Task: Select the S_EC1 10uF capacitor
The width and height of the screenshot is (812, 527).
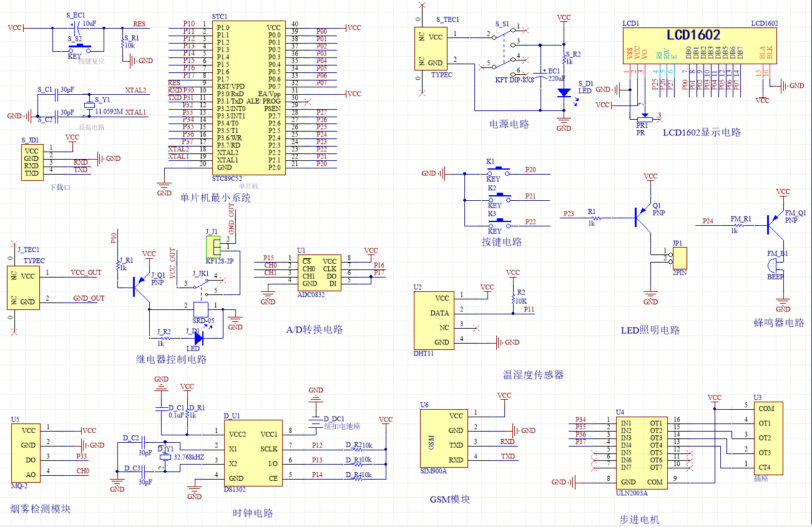Action: 76,28
